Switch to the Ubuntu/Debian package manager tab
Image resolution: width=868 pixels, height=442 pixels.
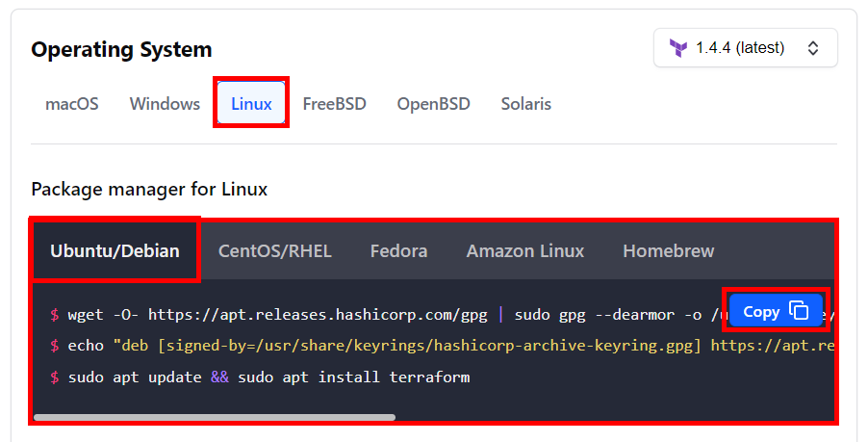(x=115, y=251)
